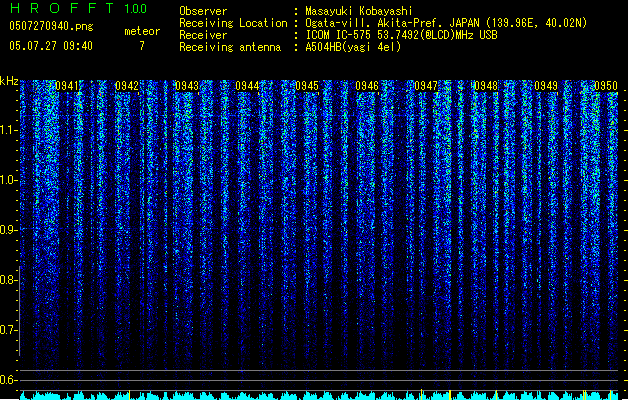The image size is (629, 400).
Task: Select observer name Masayuki Kobayashi
Action: (x=359, y=11)
